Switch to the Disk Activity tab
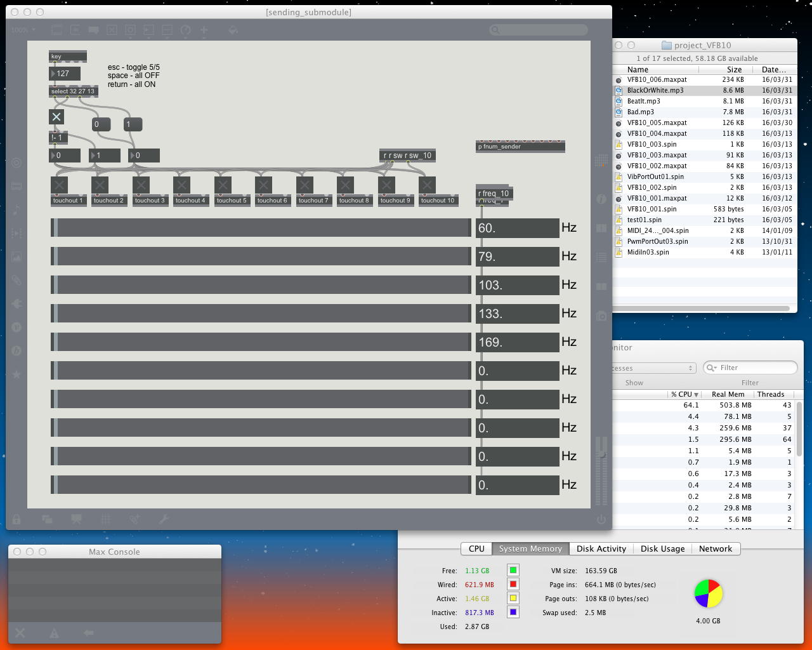812x650 pixels. 601,549
